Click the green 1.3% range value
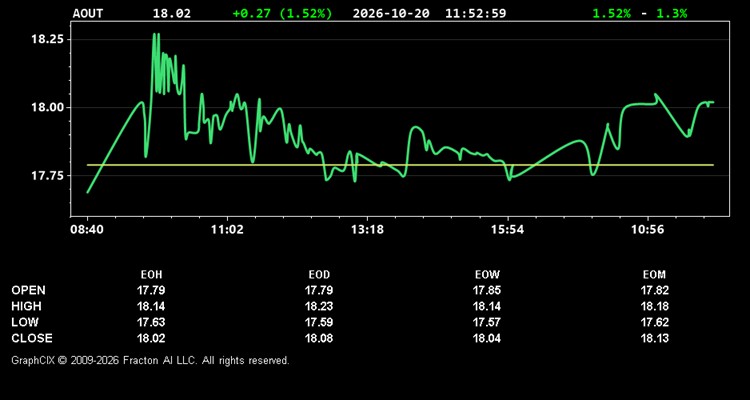The height and width of the screenshot is (400, 750). pyautogui.click(x=672, y=13)
